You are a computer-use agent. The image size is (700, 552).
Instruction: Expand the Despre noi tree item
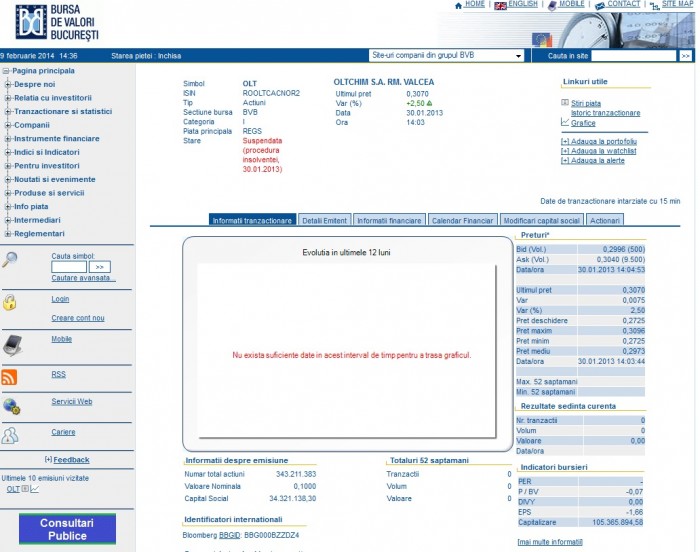(8, 84)
